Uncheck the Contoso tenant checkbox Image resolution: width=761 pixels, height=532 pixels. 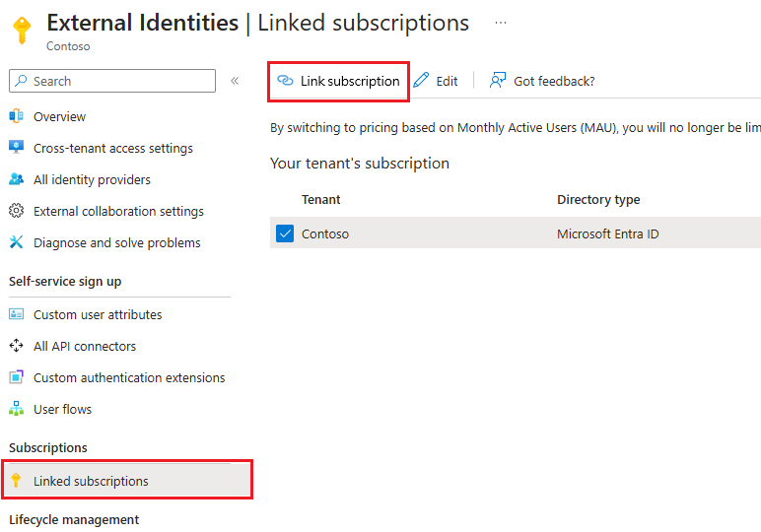(285, 233)
